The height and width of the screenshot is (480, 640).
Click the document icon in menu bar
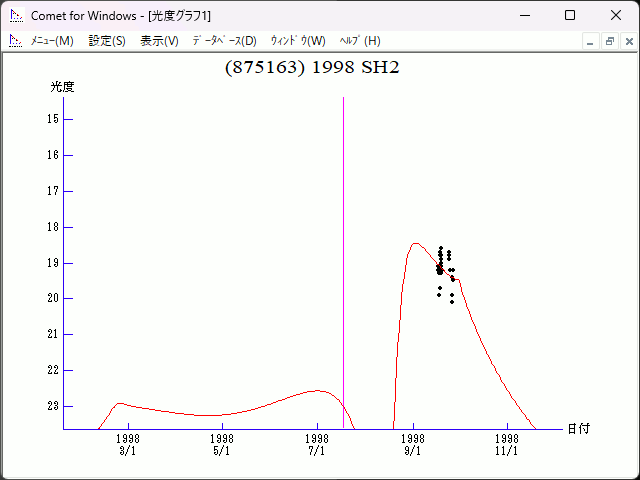pyautogui.click(x=16, y=41)
